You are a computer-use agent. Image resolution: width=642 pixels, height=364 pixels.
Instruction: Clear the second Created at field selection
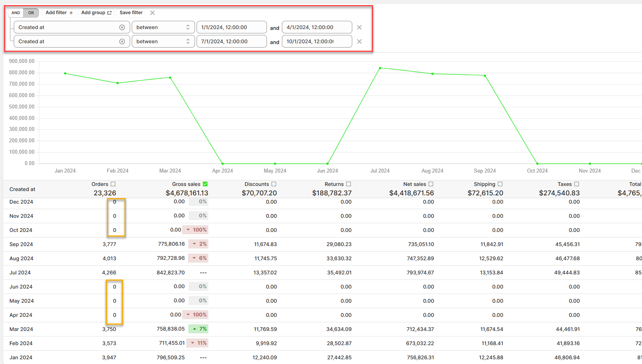(122, 42)
